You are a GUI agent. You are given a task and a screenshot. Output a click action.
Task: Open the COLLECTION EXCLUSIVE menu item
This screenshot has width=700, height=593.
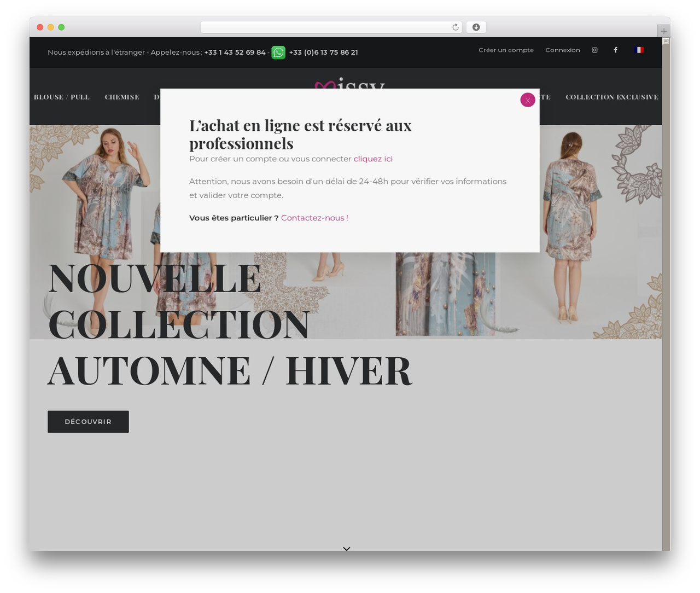(611, 97)
